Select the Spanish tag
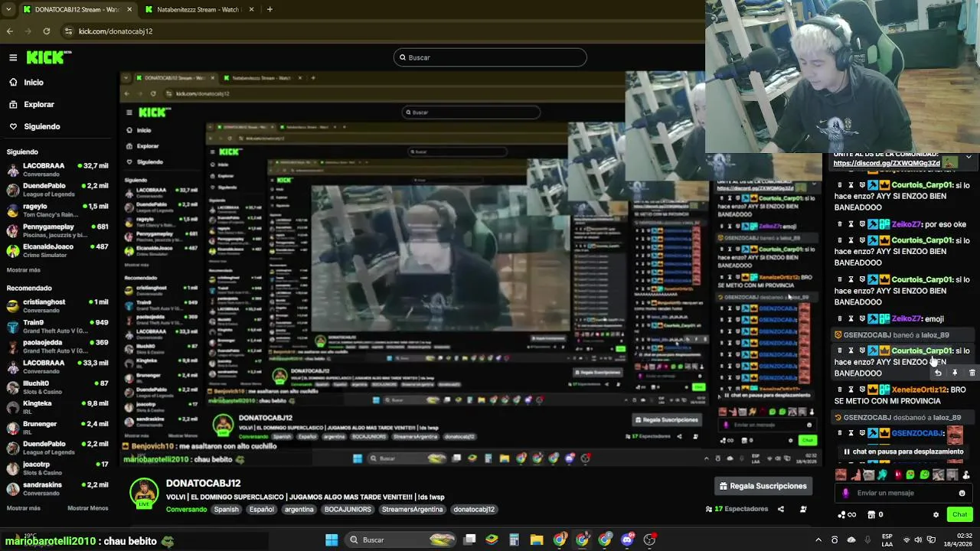The image size is (980, 551). click(x=226, y=509)
